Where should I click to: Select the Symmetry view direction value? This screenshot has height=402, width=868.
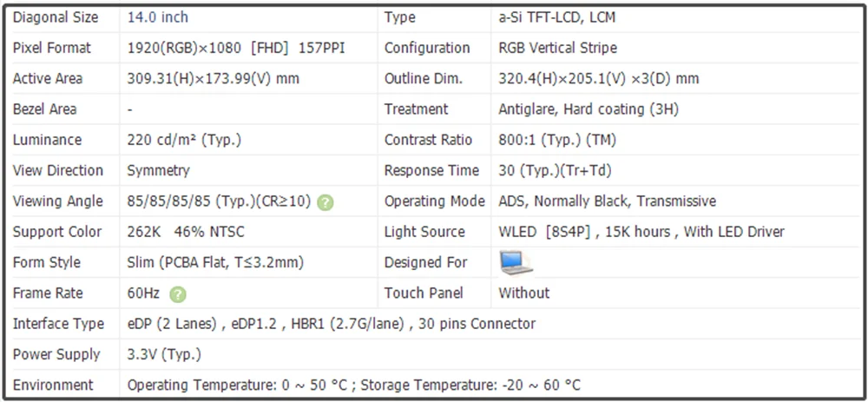coord(158,170)
